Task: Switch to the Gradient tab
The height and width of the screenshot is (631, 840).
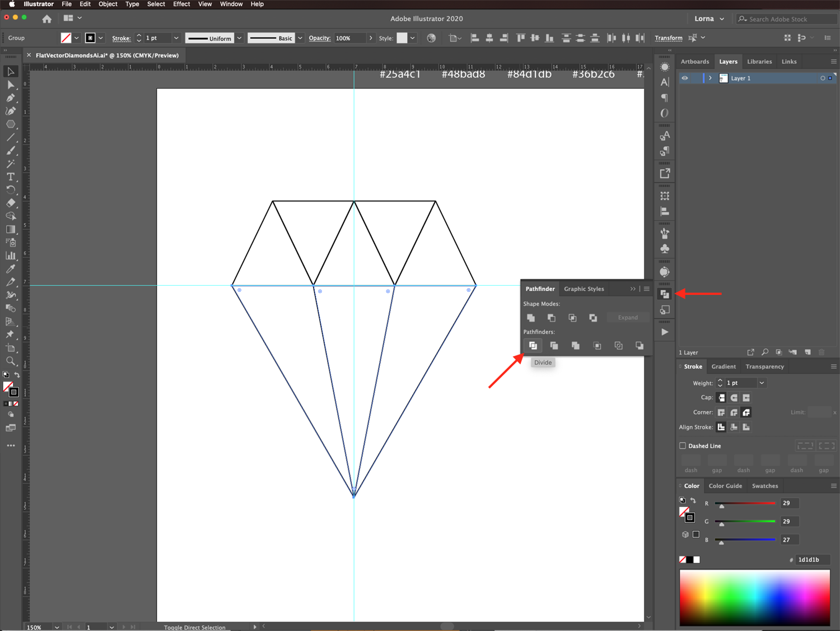Action: click(x=724, y=366)
